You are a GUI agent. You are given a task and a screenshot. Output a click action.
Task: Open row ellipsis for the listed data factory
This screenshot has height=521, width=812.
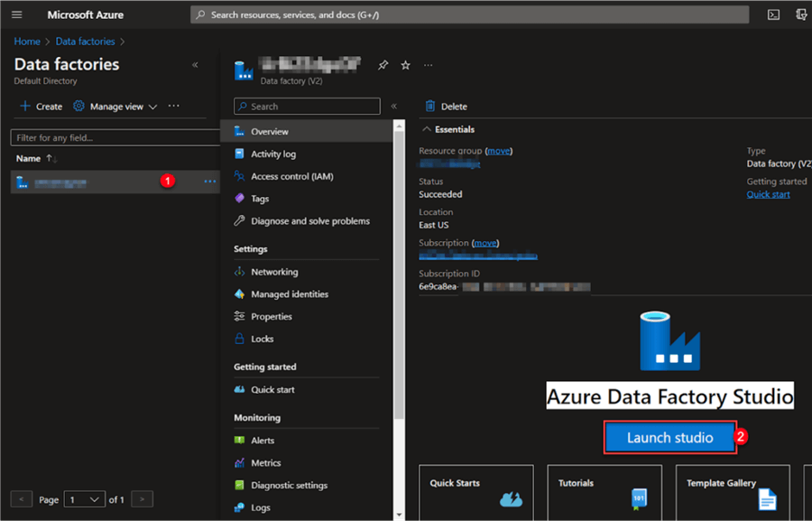209,181
